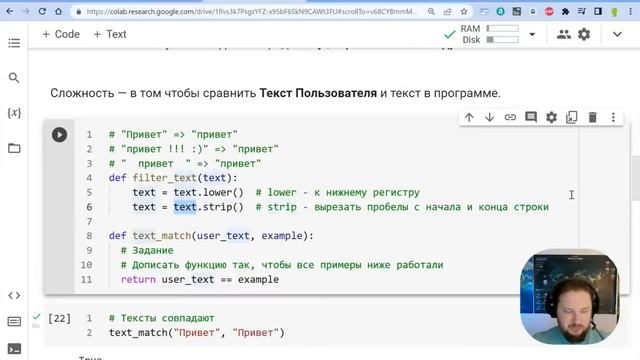Click the highlighted 'text' before .strip()
This screenshot has height=360, width=640.
(185, 207)
